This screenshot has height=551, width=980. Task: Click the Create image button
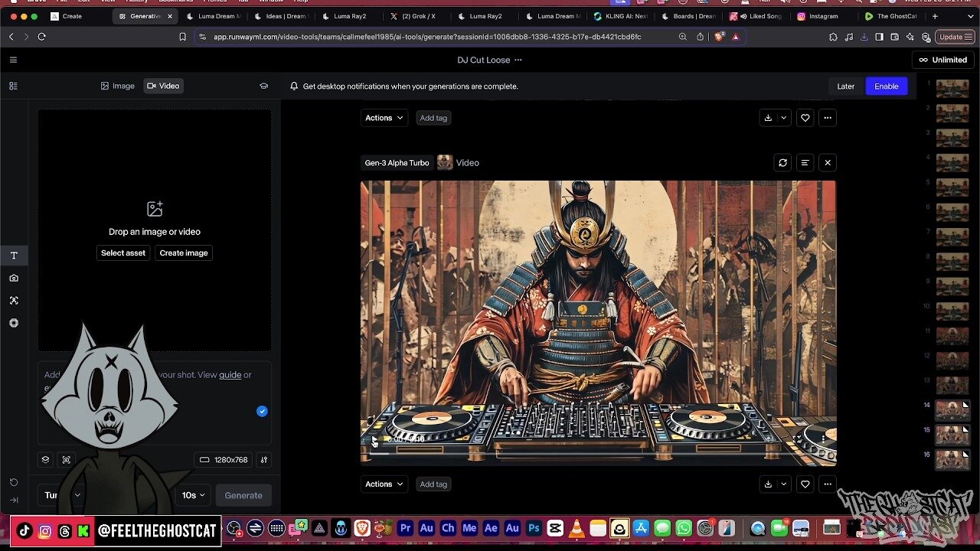tap(184, 253)
